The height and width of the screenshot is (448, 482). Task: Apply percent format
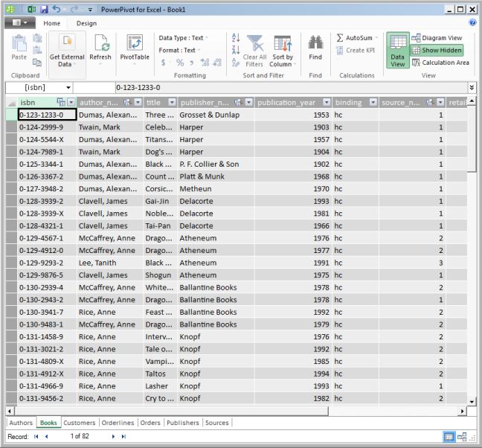click(180, 63)
